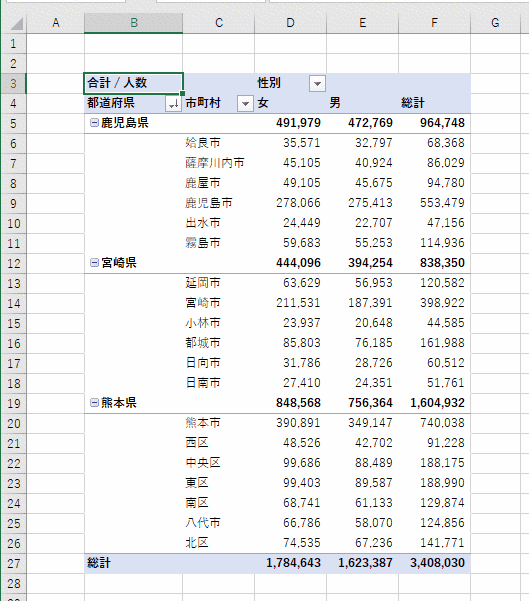The width and height of the screenshot is (529, 601).
Task: Select column G header
Action: click(x=495, y=23)
